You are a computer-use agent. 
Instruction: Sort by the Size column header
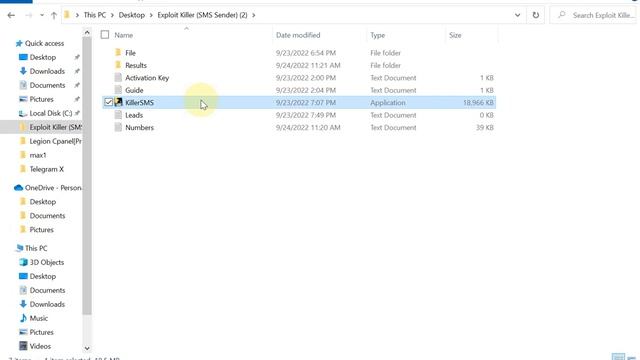[x=455, y=35]
